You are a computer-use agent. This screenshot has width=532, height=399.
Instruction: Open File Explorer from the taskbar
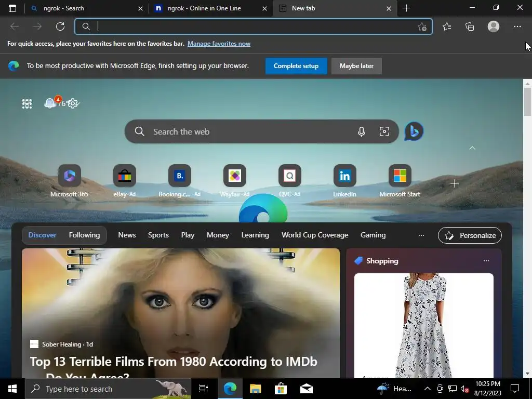click(x=255, y=389)
